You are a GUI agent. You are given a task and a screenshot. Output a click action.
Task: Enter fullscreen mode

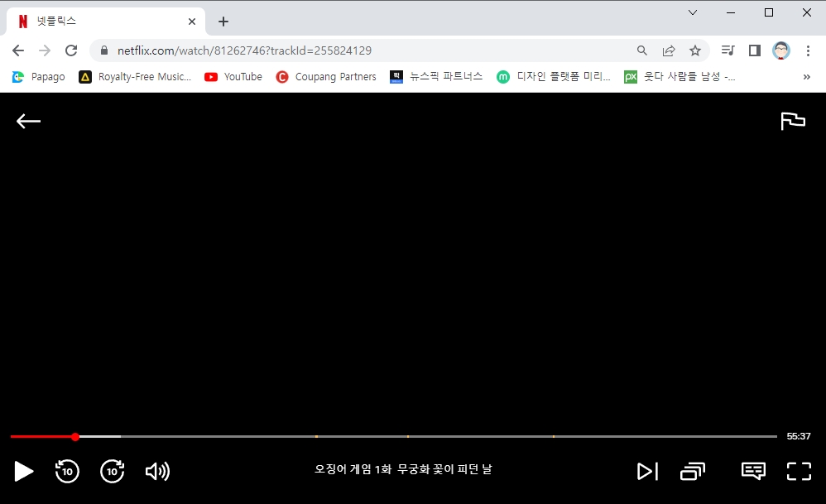[x=800, y=472]
